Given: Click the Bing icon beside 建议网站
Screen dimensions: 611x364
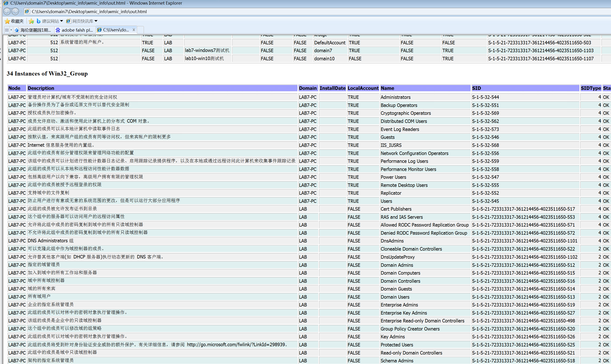Looking at the screenshot, I should (x=39, y=21).
